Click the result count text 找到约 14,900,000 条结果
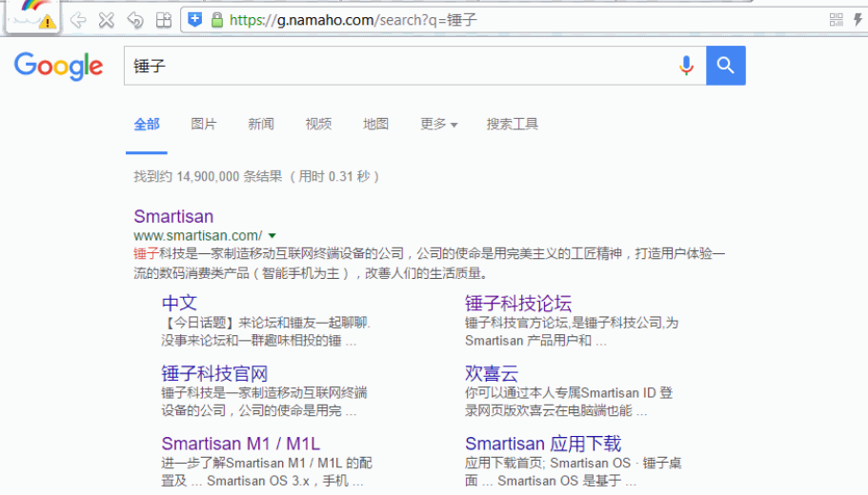The height and width of the screenshot is (495, 868). tap(208, 176)
